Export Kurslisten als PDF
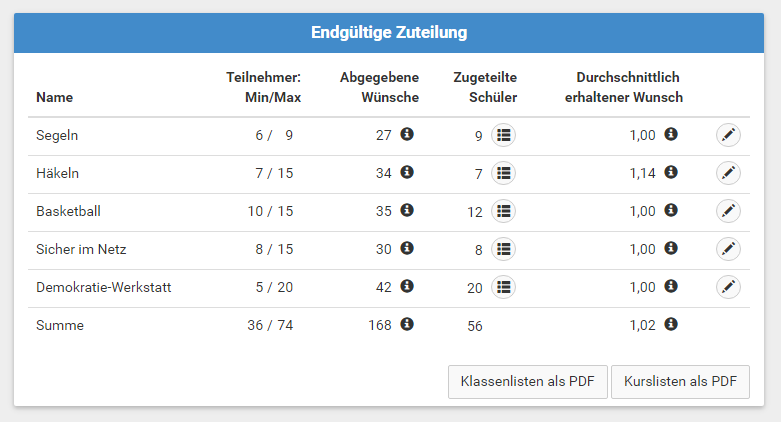Screen dimensions: 781x422 (680, 382)
